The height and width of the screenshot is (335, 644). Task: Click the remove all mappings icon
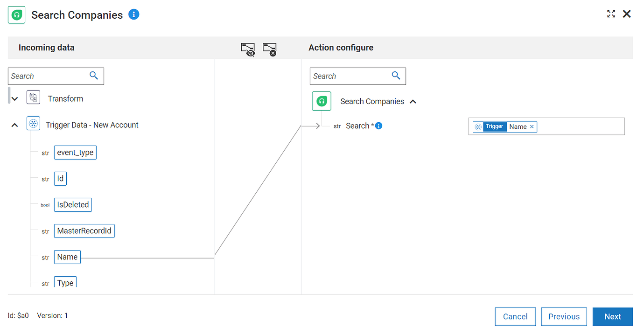pos(270,49)
